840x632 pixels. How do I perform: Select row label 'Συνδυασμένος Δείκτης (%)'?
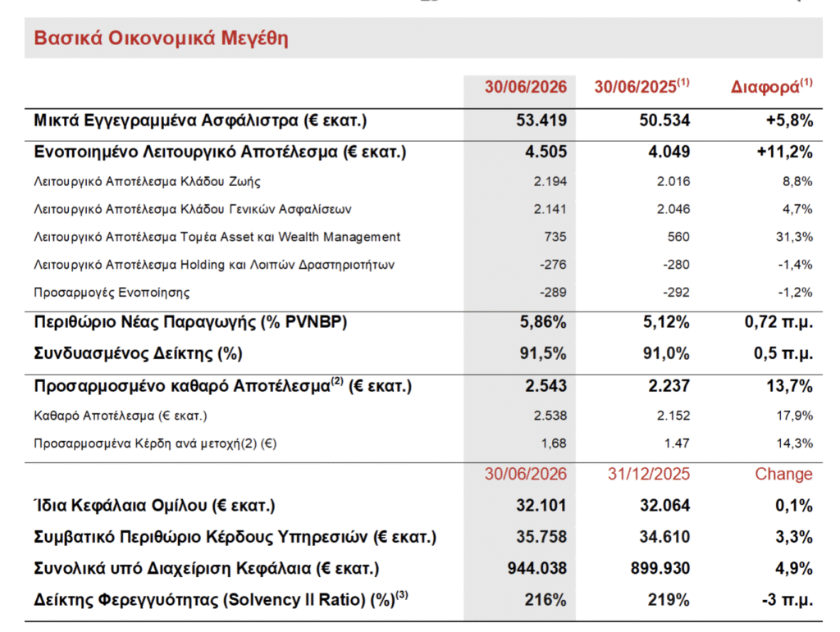(138, 354)
